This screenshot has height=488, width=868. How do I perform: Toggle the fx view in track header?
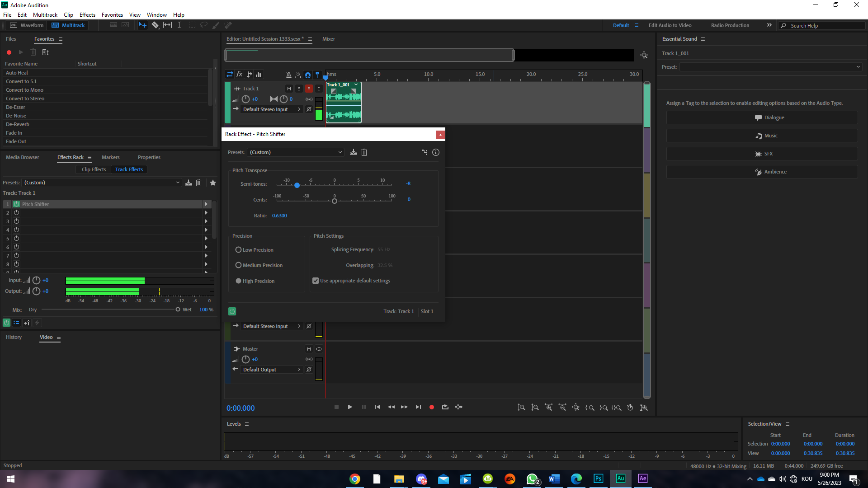point(240,75)
